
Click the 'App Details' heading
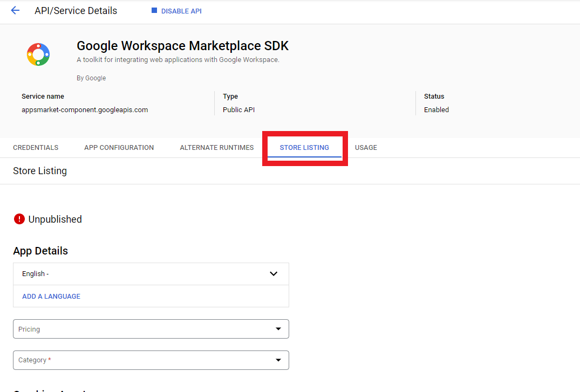40,251
